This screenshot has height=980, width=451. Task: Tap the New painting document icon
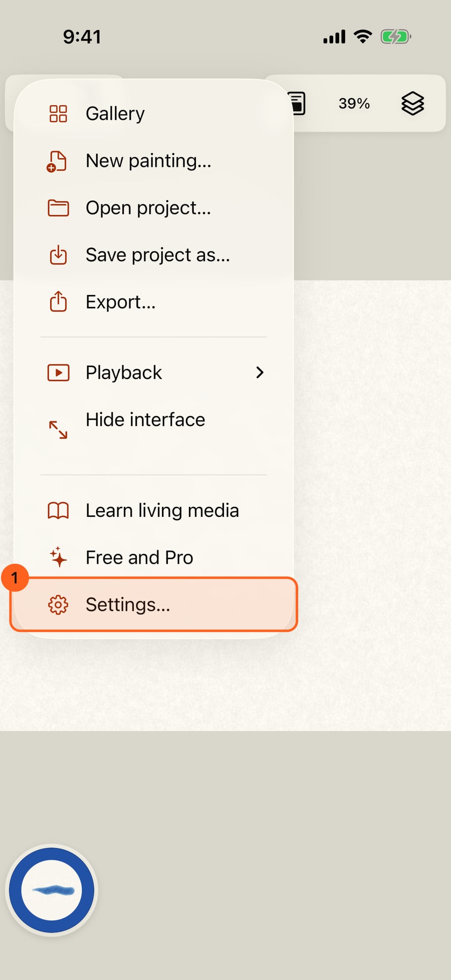(57, 161)
